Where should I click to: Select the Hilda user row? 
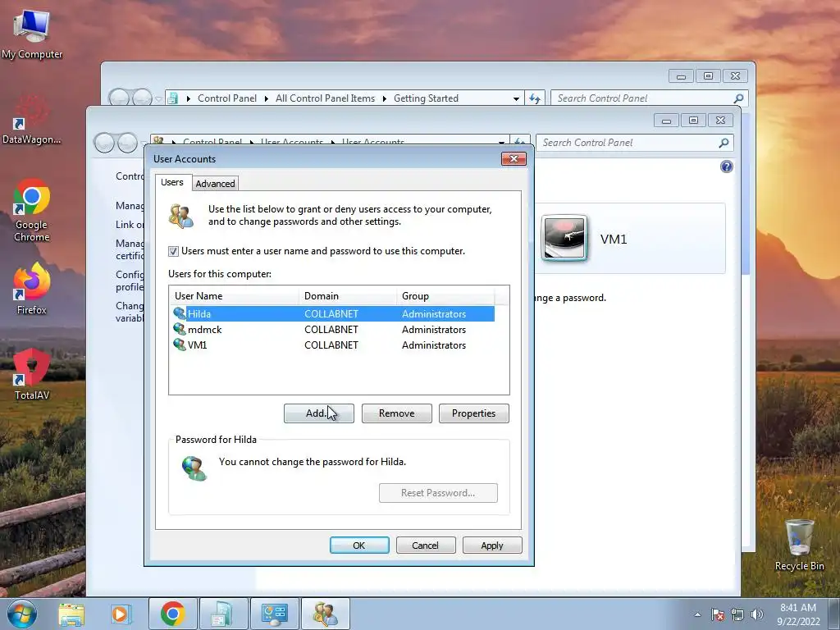click(x=333, y=314)
